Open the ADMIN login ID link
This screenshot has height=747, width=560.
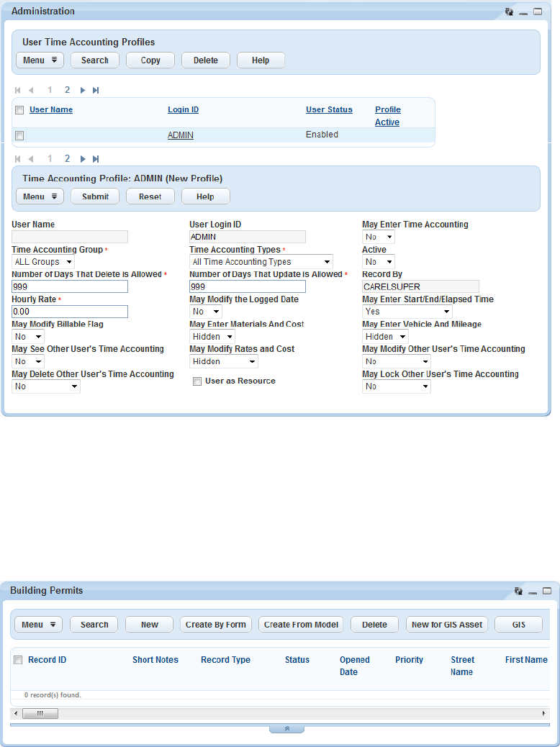181,135
